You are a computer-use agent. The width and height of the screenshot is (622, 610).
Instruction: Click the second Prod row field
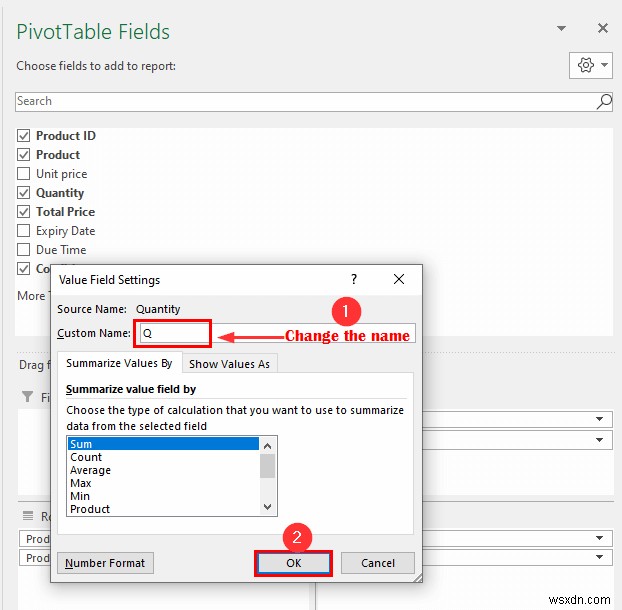click(x=35, y=558)
